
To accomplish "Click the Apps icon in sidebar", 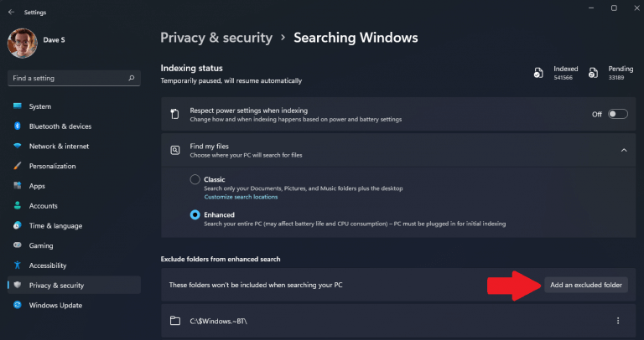I will click(x=18, y=185).
